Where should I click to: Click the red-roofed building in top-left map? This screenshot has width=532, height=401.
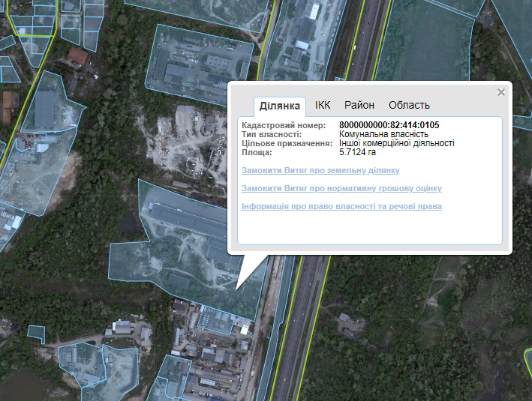click(x=78, y=57)
